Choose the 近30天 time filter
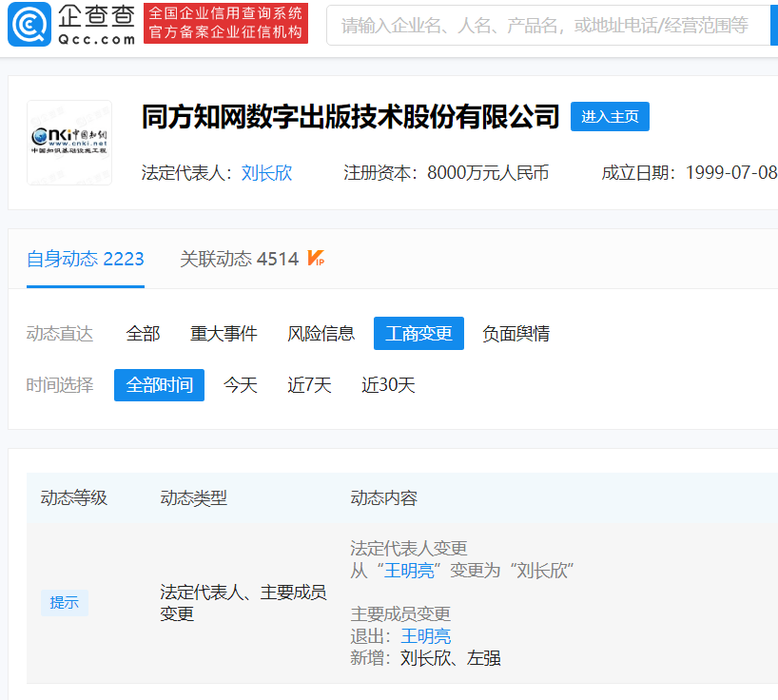Viewport: 778px width, 700px height. point(388,385)
